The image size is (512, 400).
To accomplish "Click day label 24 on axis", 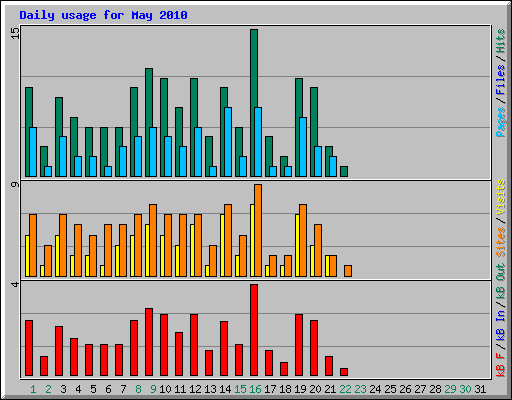I will tap(375, 389).
